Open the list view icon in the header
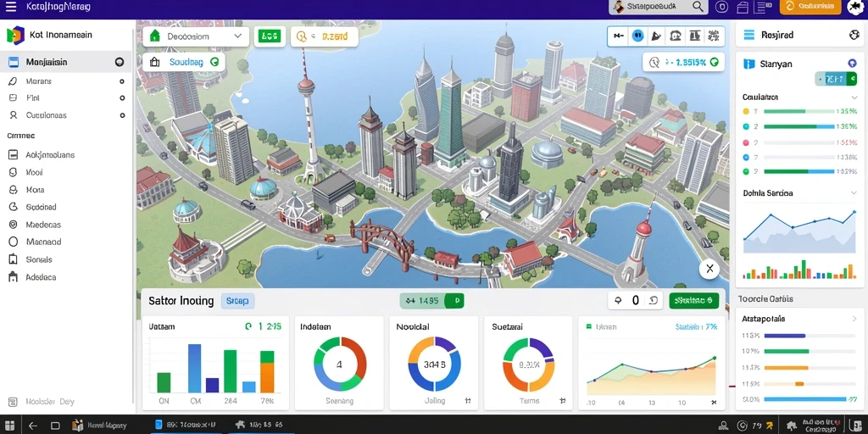Screen dimensions: 868x434 coord(764,7)
